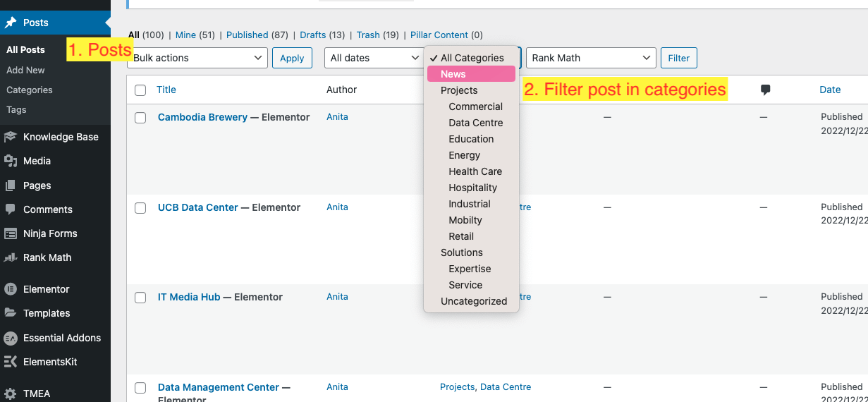Select Data Centre in category dropdown list
This screenshot has height=402, width=868.
tap(476, 123)
